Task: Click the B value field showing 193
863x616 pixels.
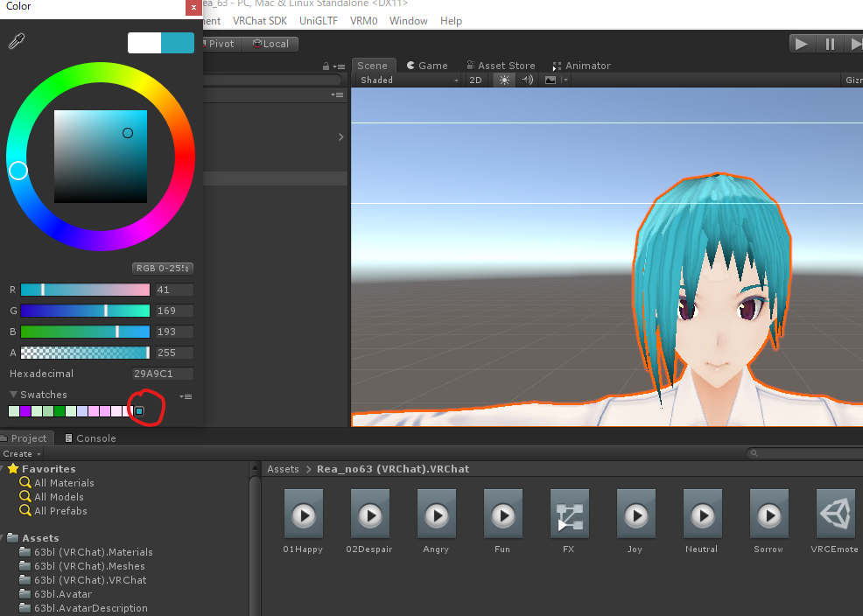Action: (174, 332)
